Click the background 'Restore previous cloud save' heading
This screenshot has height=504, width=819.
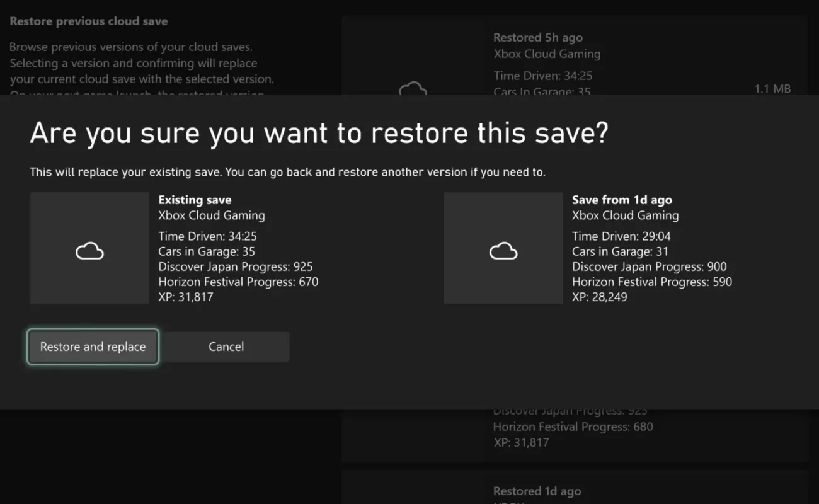click(89, 21)
